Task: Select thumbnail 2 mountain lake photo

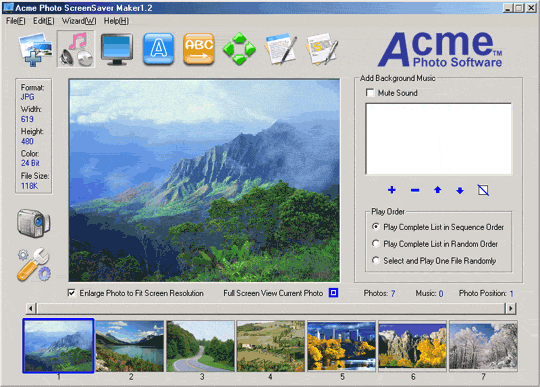Action: 129,346
